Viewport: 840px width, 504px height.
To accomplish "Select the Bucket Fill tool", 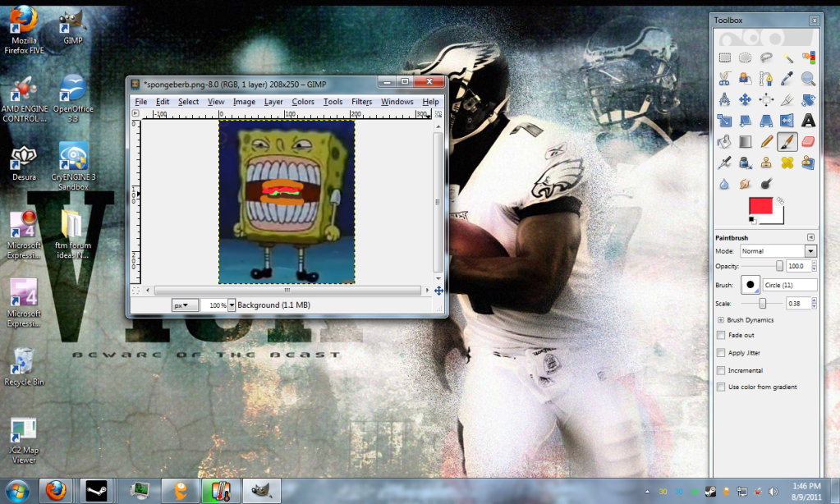I will click(x=724, y=141).
